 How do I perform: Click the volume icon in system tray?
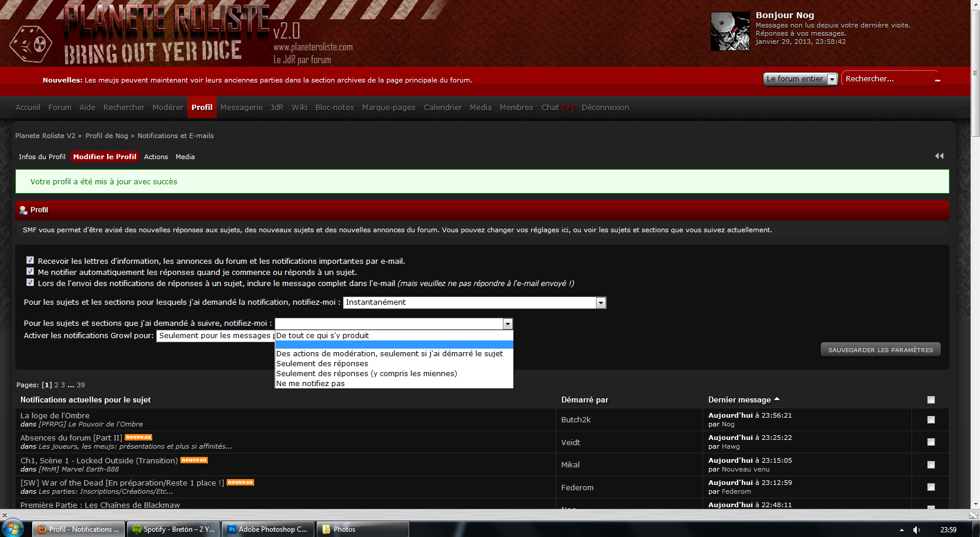(916, 529)
